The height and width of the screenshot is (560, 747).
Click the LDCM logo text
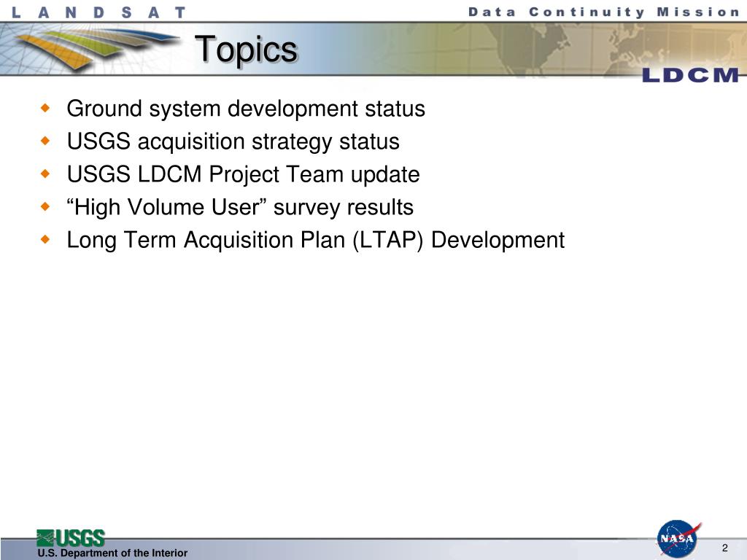pos(690,75)
